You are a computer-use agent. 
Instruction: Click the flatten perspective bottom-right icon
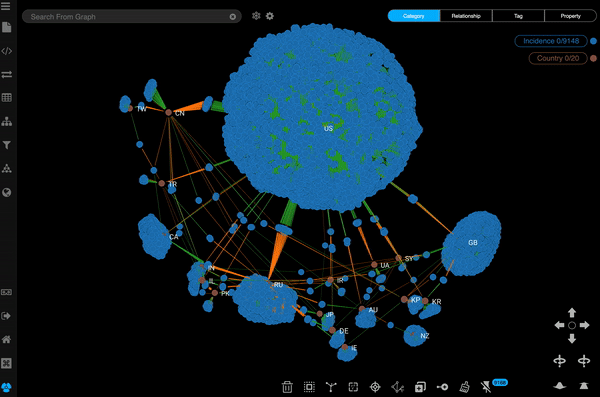pos(559,386)
